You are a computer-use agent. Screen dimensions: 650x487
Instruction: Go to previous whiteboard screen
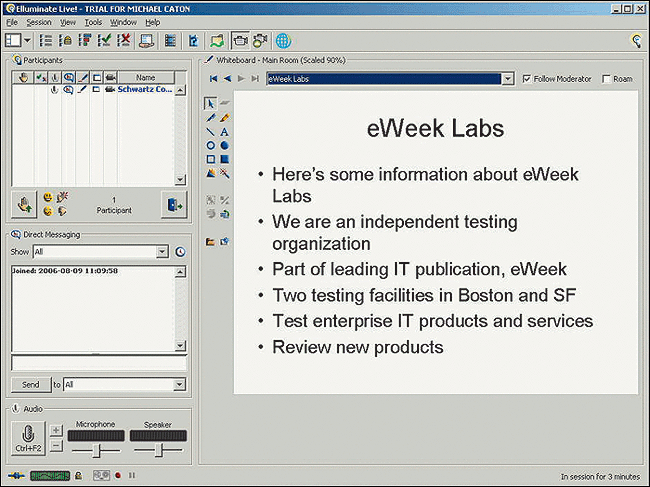point(228,79)
